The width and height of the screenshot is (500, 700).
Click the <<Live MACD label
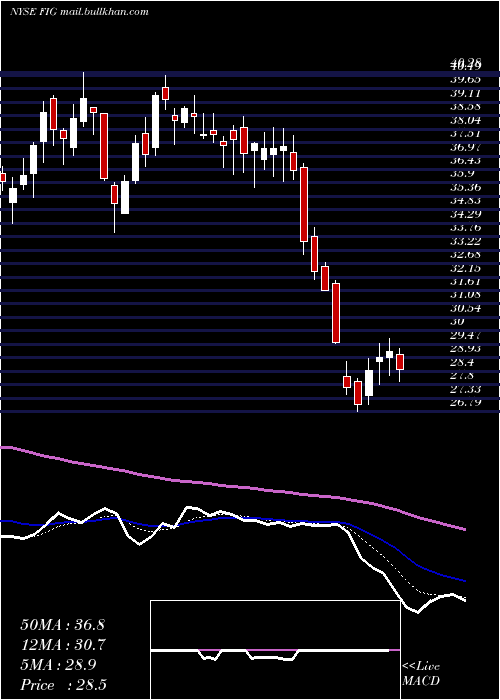point(421,674)
